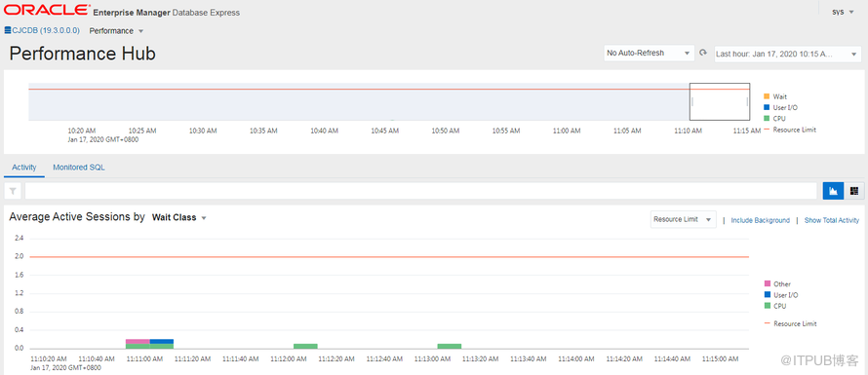Click the filter text input field
Image resolution: width=868 pixels, height=375 pixels.
point(420,191)
